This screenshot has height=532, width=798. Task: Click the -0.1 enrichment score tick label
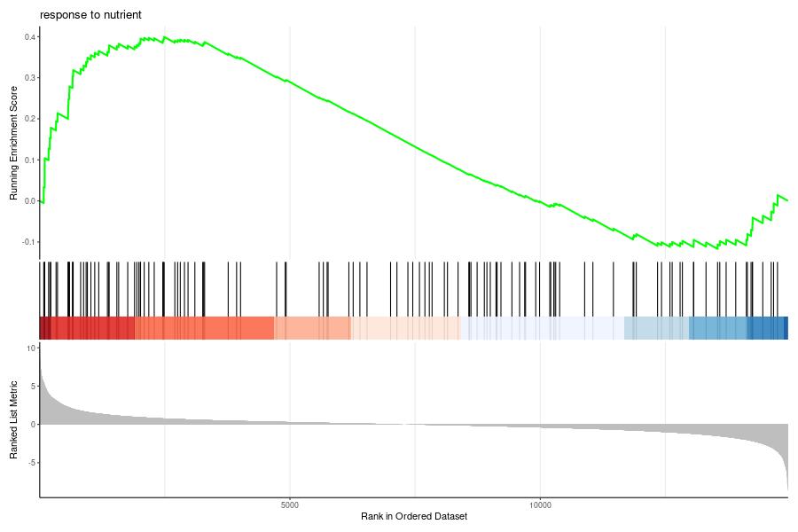(x=28, y=242)
